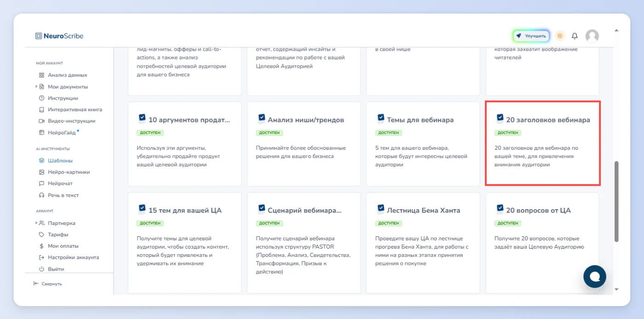Toggle the sun theme icon

(x=560, y=36)
